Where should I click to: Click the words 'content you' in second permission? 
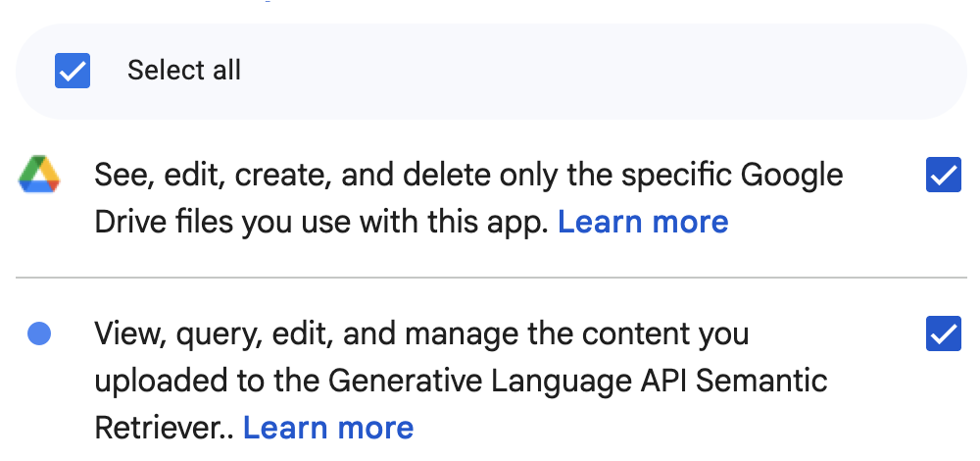[665, 334]
